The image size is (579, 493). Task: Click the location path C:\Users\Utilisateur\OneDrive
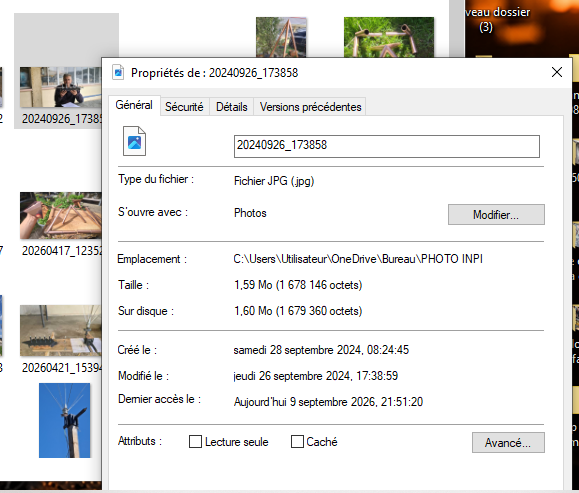tap(358, 259)
